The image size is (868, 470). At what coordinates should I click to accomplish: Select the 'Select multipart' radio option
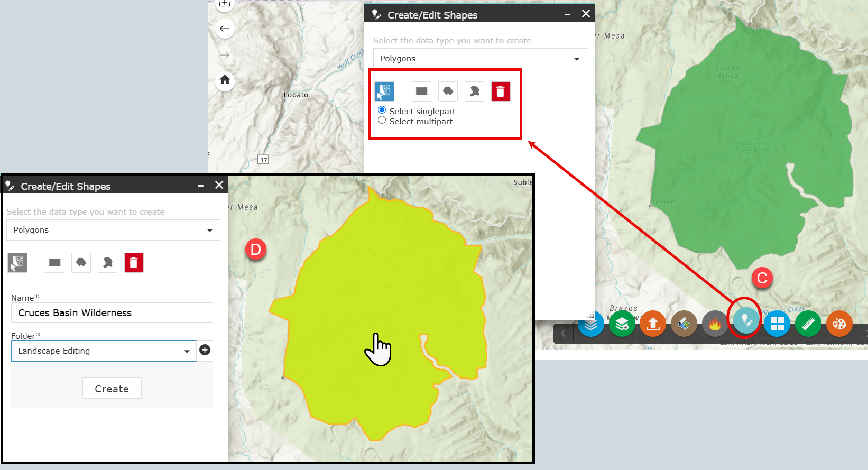pyautogui.click(x=382, y=121)
